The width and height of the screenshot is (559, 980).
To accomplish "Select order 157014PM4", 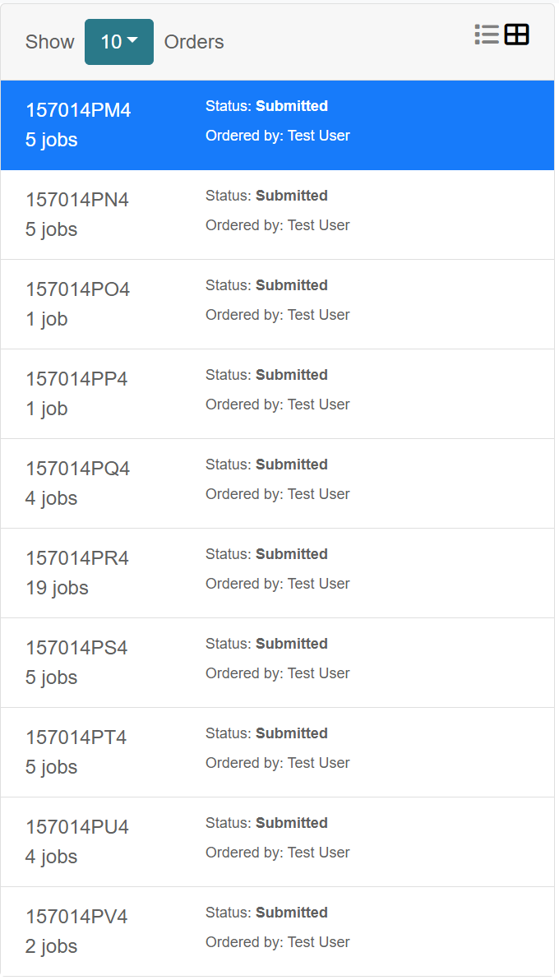I will tap(278, 125).
